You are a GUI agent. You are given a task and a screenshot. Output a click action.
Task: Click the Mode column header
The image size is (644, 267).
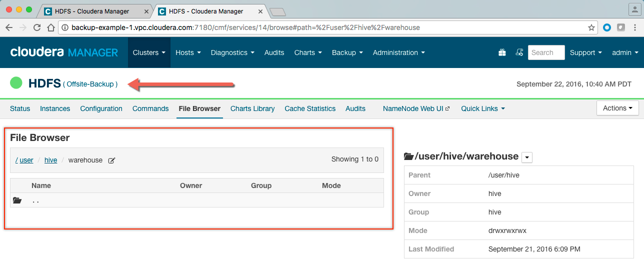[331, 185]
